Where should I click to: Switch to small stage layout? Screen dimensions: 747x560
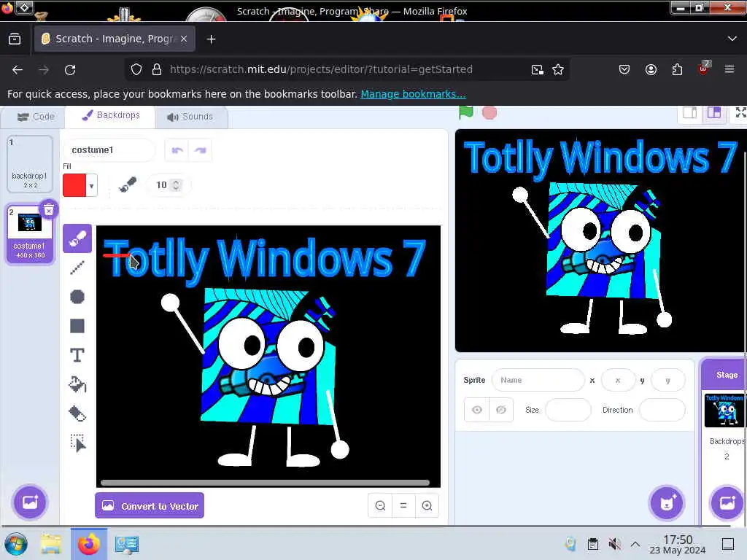[x=690, y=113]
